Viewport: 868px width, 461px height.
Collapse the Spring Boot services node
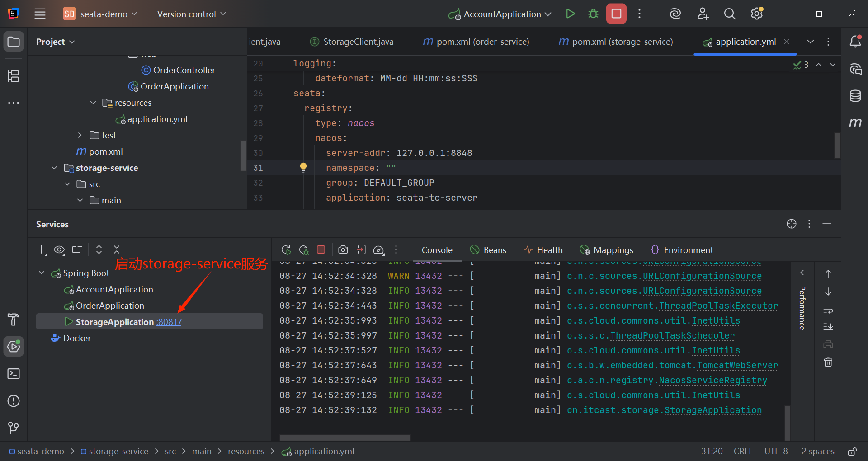click(42, 273)
